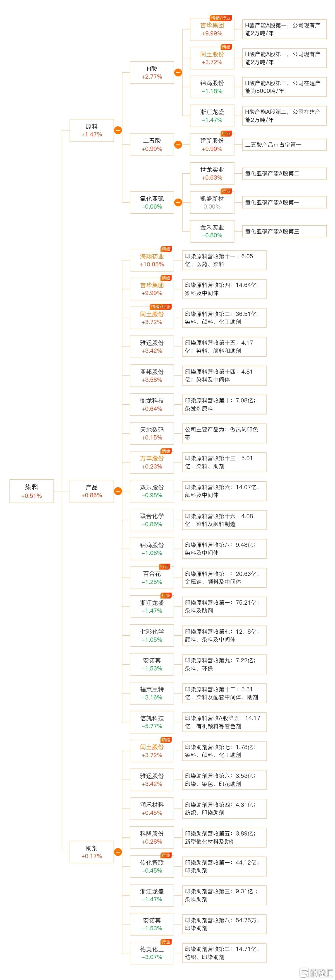This screenshot has height=980, width=335.
Task: Collapse the 助剂 branch minus button
Action: coord(118,852)
